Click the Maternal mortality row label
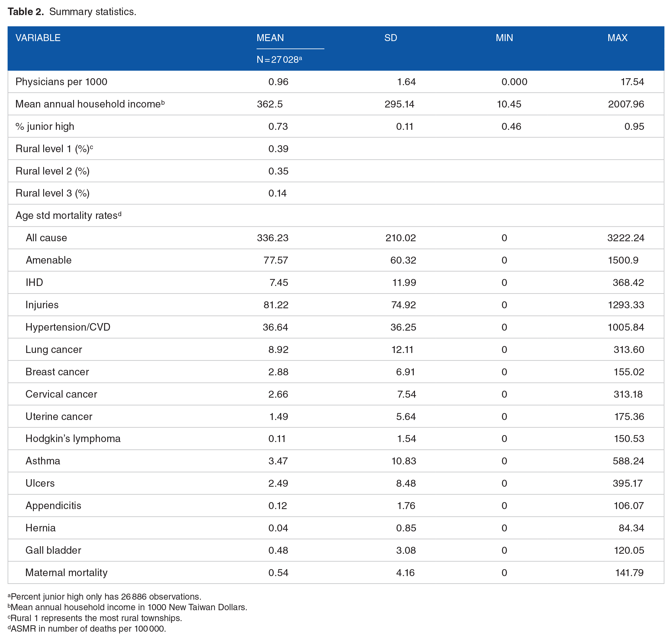This screenshot has width=672, height=641. coord(66,572)
